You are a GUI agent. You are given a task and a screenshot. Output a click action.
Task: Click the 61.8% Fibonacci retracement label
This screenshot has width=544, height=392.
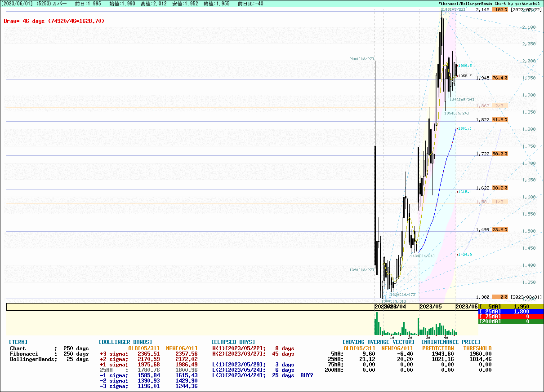[499, 120]
